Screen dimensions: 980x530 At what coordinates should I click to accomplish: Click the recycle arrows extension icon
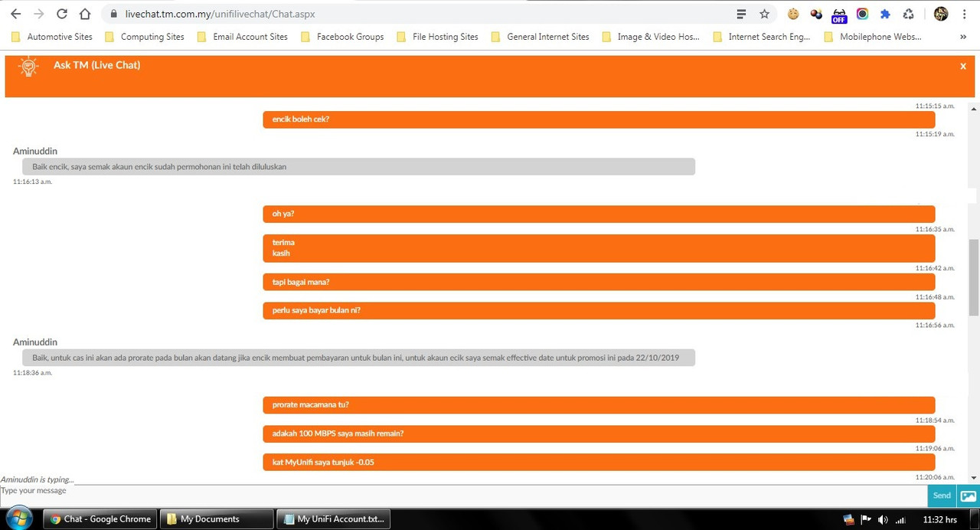tap(908, 14)
